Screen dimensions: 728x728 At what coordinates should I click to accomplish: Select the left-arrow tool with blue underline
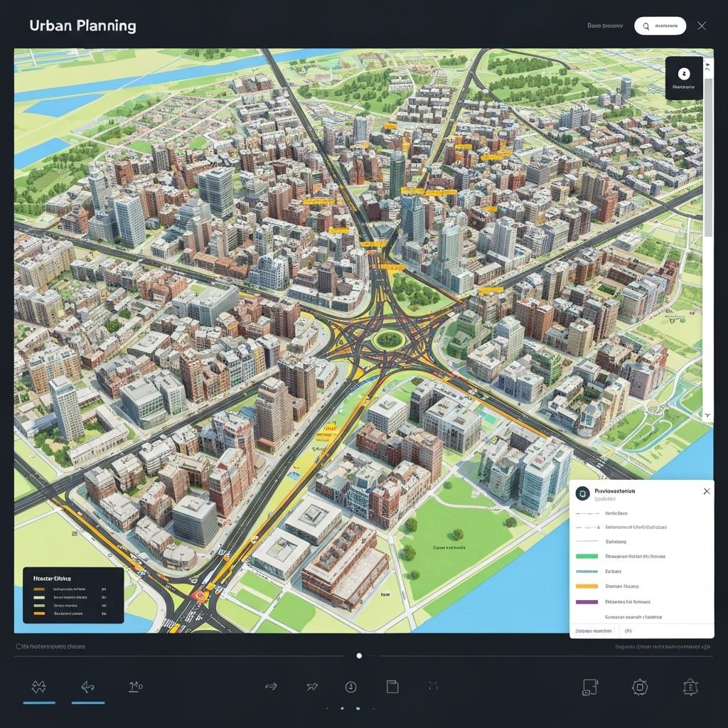(88, 687)
